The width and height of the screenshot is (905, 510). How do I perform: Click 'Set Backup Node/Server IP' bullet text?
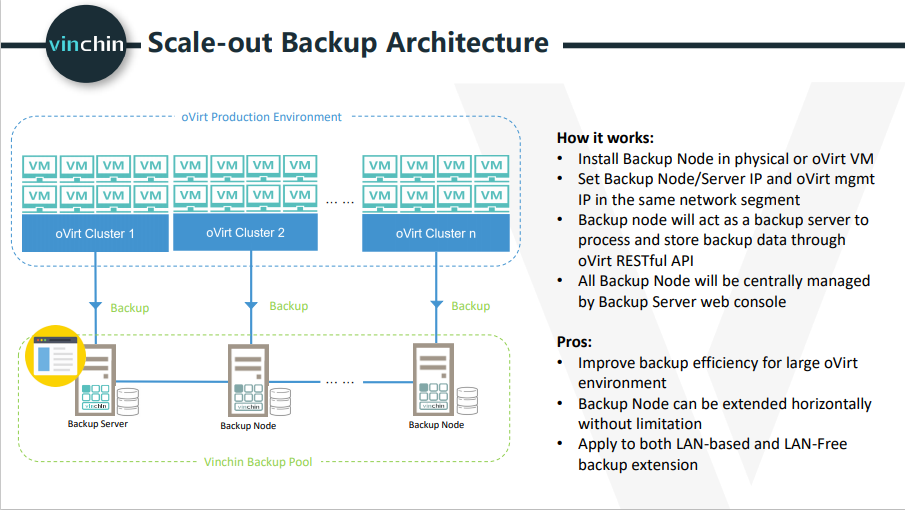click(x=726, y=189)
